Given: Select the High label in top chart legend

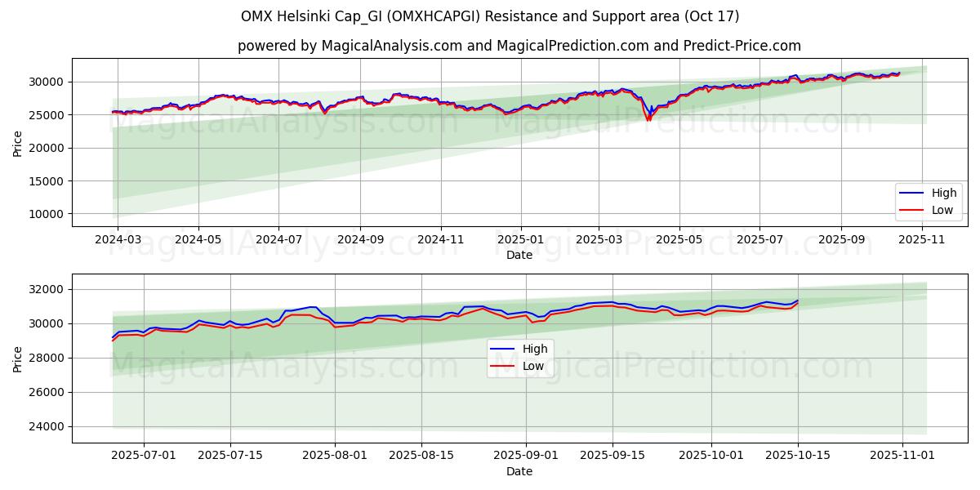Looking at the screenshot, I should click(944, 194).
